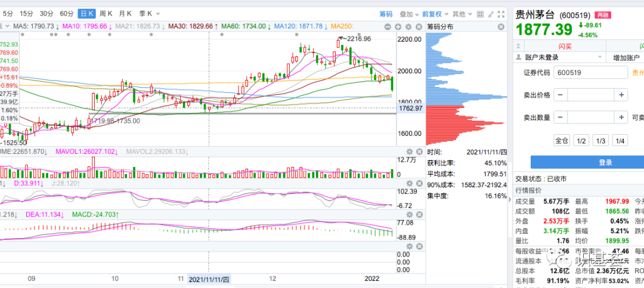644x288 pixels.
Task: Click the 最高 1967.99 quote value
Action: [x=616, y=202]
